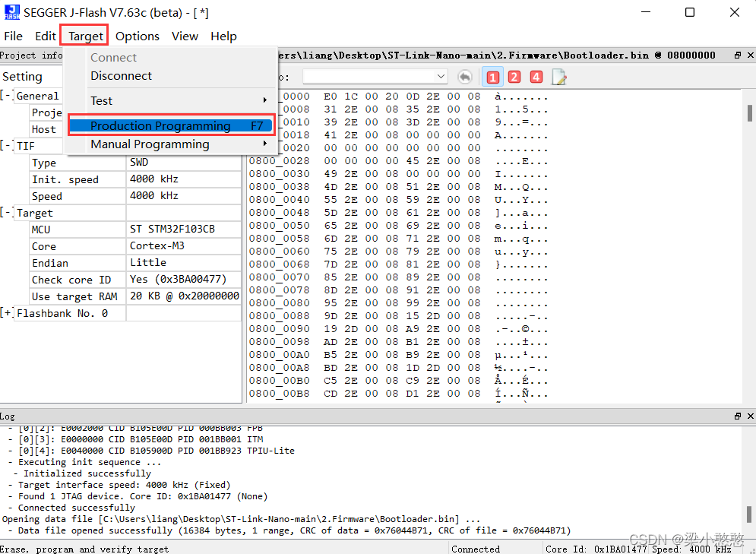Screen dimensions: 756x554
Task: Click the edit data file icon
Action: pos(558,77)
